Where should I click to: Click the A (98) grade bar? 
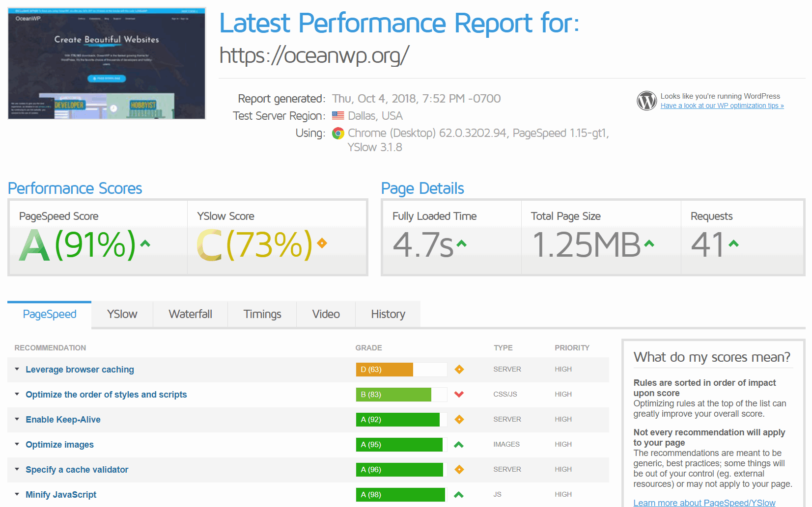[401, 495]
